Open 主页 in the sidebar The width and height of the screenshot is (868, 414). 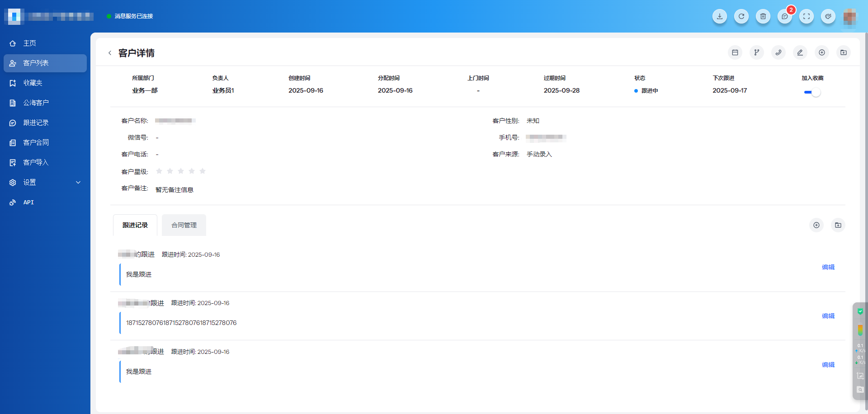(x=45, y=43)
